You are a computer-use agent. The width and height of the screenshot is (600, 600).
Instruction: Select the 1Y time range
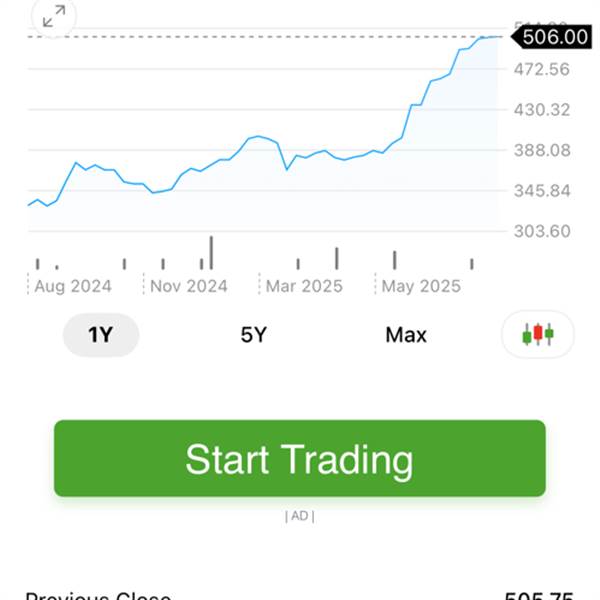(101, 335)
